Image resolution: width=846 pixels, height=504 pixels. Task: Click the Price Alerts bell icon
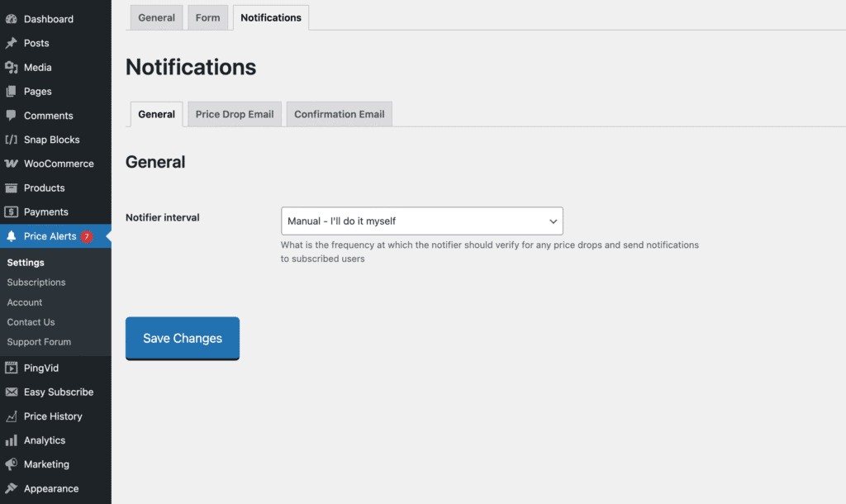12,236
